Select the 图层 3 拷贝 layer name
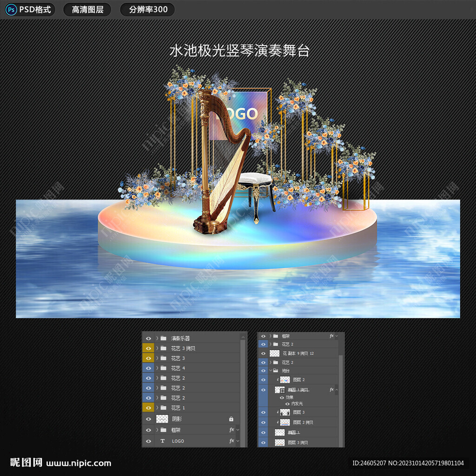476x476 pixels. pyautogui.click(x=298, y=443)
